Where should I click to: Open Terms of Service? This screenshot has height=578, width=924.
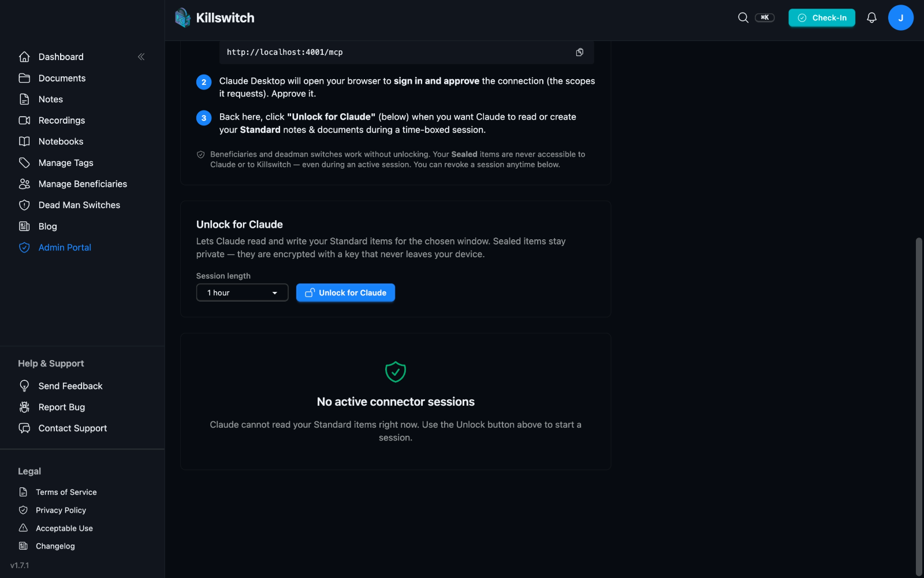[66, 492]
